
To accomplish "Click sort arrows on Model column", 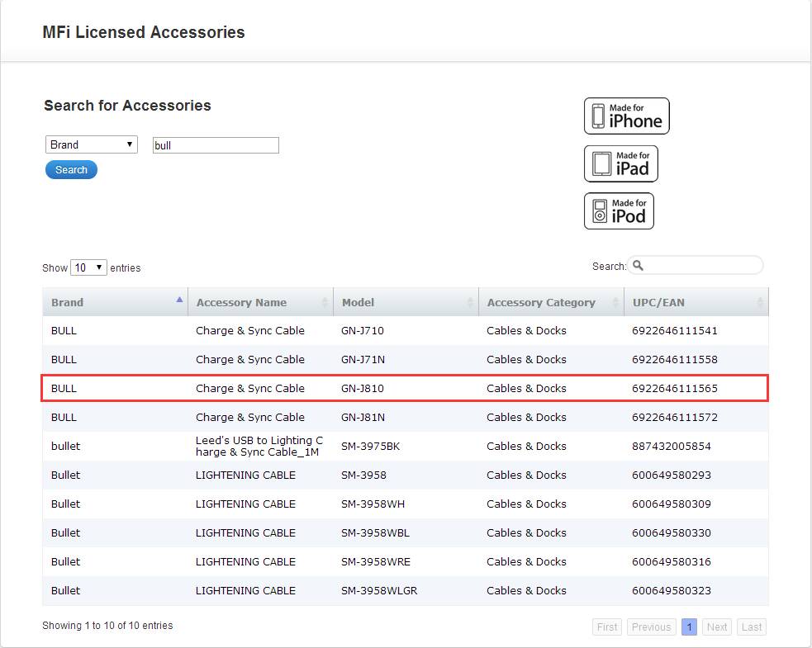I will (470, 302).
